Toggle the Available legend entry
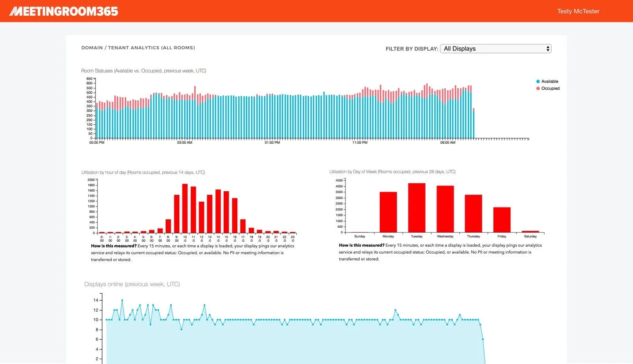Image resolution: width=633 pixels, height=364 pixels. [x=547, y=81]
